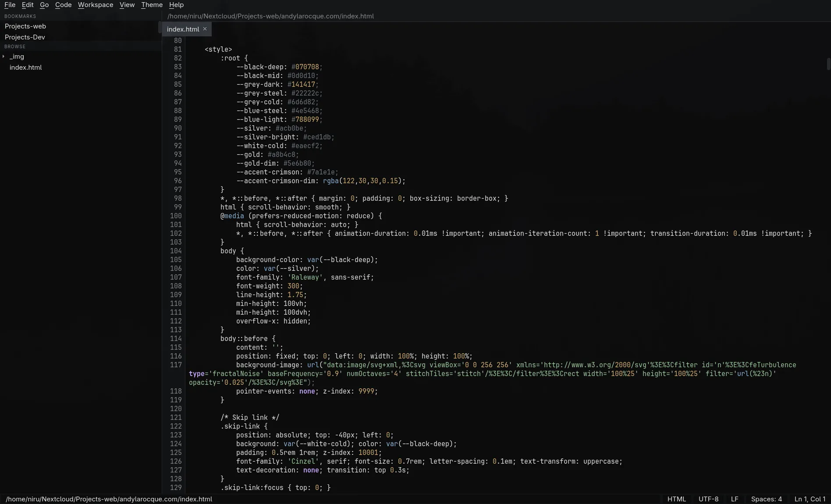Open the Code menu
This screenshot has width=831, height=504.
(63, 5)
